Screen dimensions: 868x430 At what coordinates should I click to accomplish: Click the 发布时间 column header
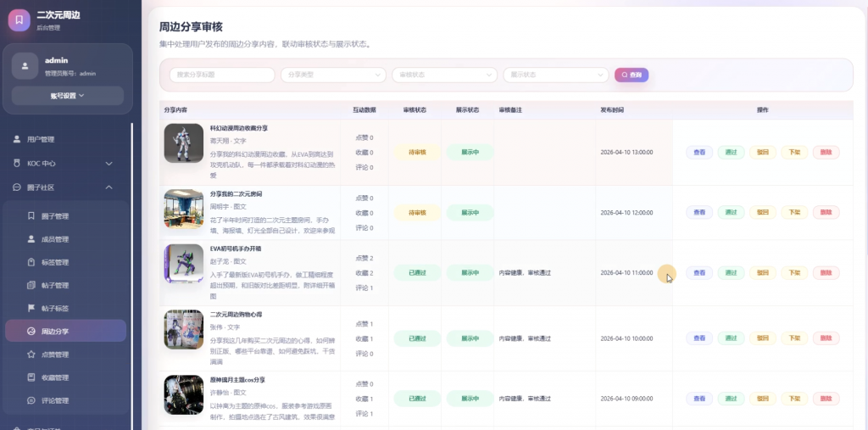click(612, 109)
